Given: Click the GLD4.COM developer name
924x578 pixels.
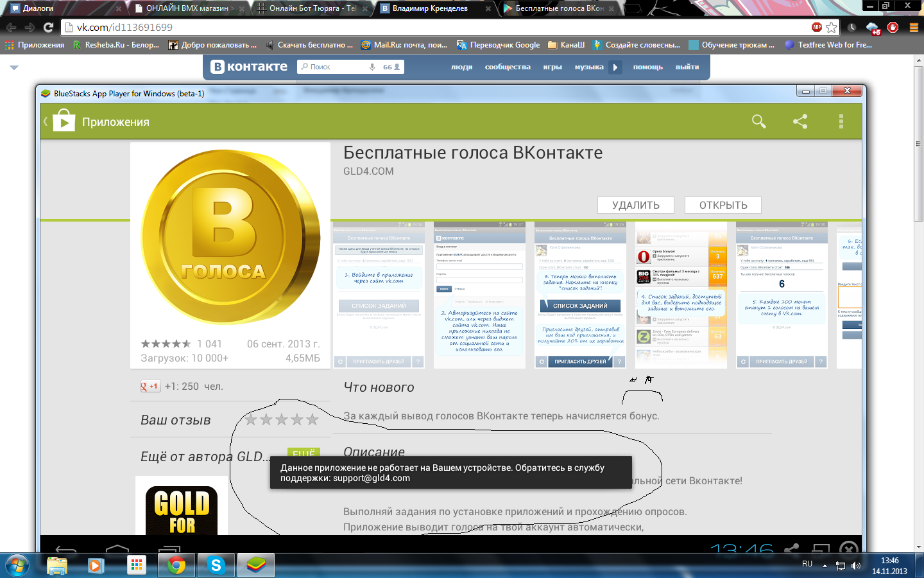Looking at the screenshot, I should [368, 171].
